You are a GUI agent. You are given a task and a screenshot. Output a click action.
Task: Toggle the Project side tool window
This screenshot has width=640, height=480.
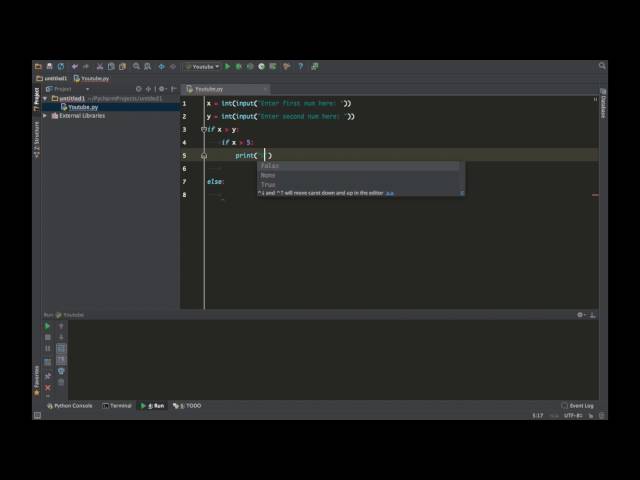pyautogui.click(x=36, y=99)
